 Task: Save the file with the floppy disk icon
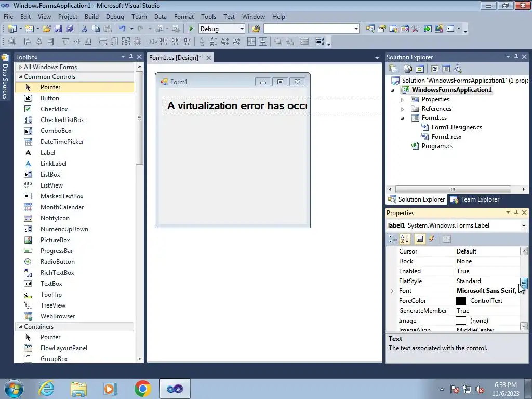pyautogui.click(x=58, y=29)
